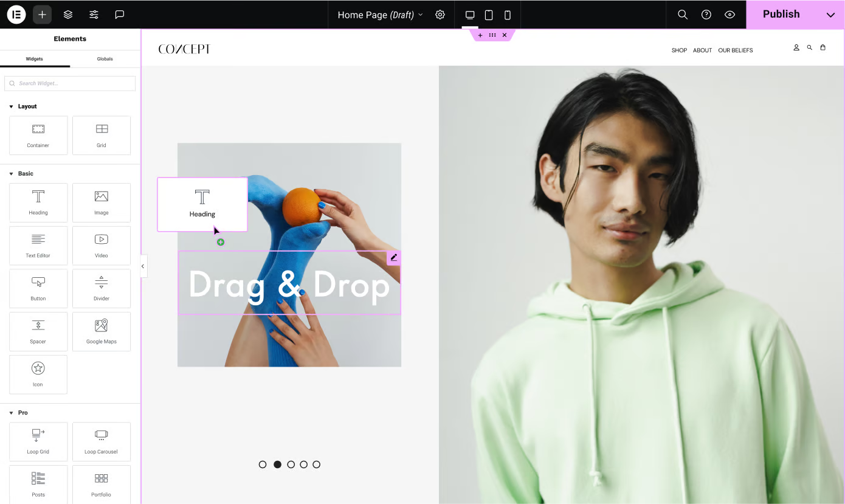The width and height of the screenshot is (845, 504).
Task: Click the Search Widget input field
Action: pos(69,83)
